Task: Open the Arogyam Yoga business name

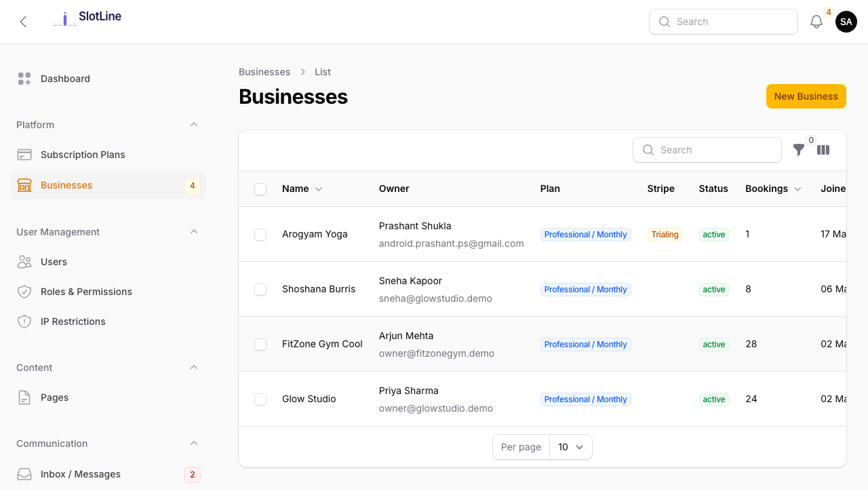Action: 315,234
